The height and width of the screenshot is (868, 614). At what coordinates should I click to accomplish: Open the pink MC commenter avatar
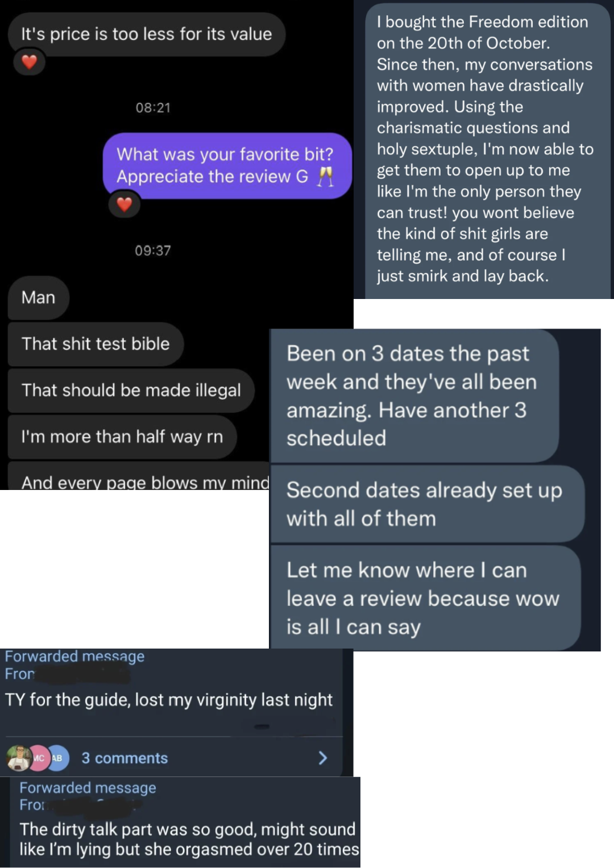pyautogui.click(x=39, y=758)
